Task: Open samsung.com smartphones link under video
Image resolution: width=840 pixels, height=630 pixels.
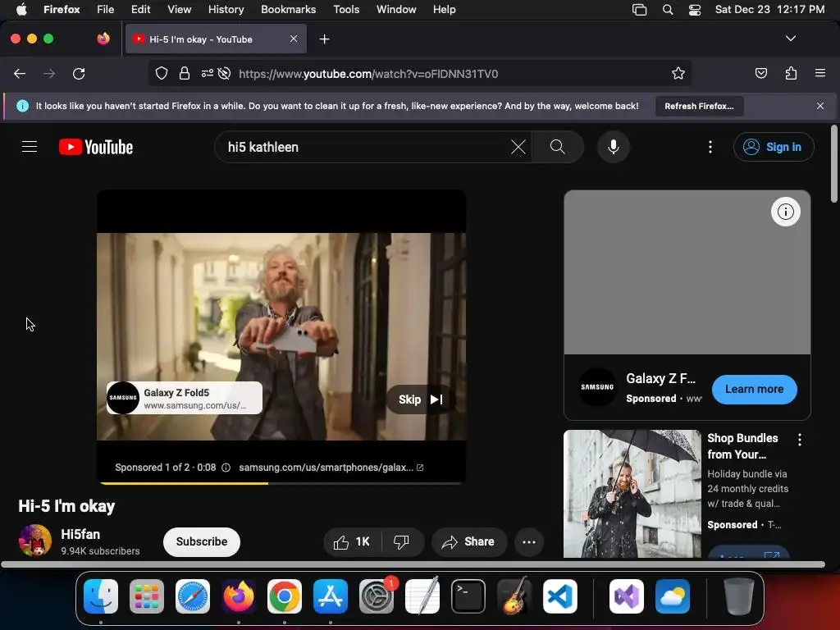Action: 331,468
